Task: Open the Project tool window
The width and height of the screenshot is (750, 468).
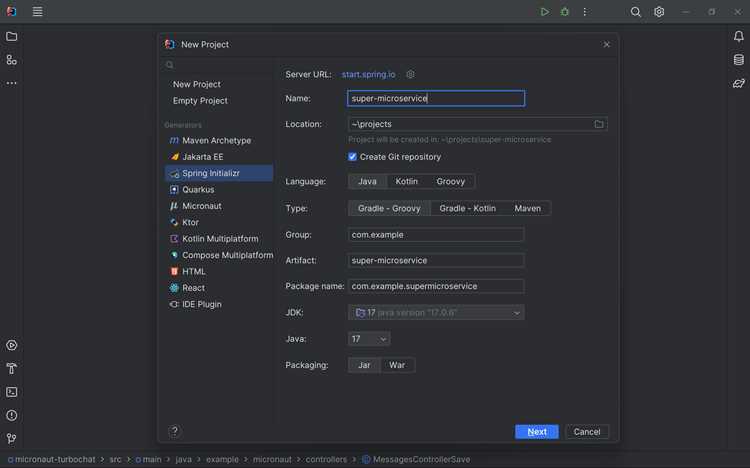Action: pyautogui.click(x=11, y=36)
